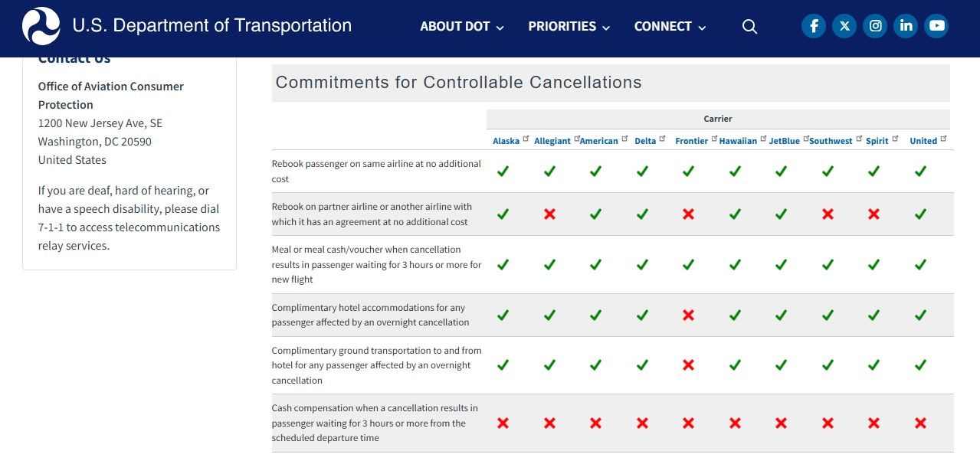Open the DOT X (Twitter) icon
The width and height of the screenshot is (980, 461).
tap(844, 26)
